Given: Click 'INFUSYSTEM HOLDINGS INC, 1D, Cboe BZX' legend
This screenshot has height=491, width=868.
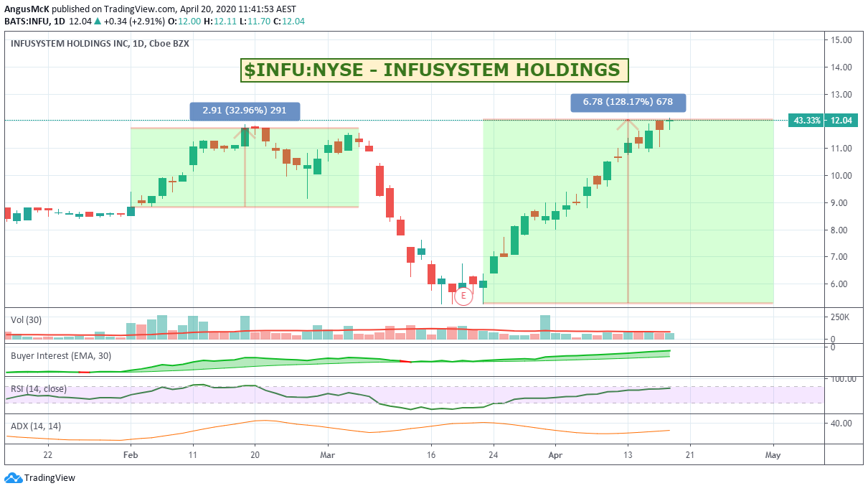Looking at the screenshot, I should click(x=100, y=44).
